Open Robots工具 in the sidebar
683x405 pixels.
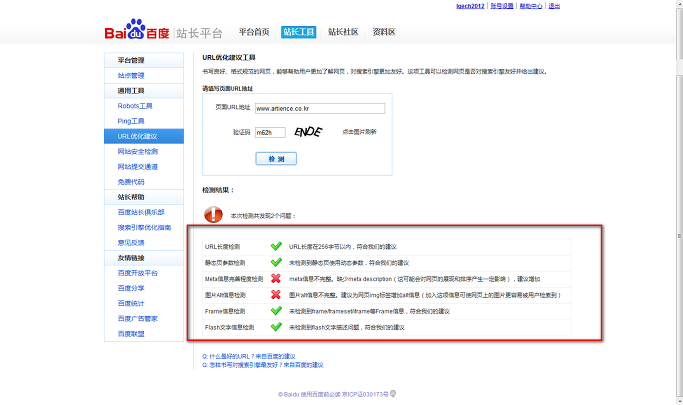click(135, 106)
